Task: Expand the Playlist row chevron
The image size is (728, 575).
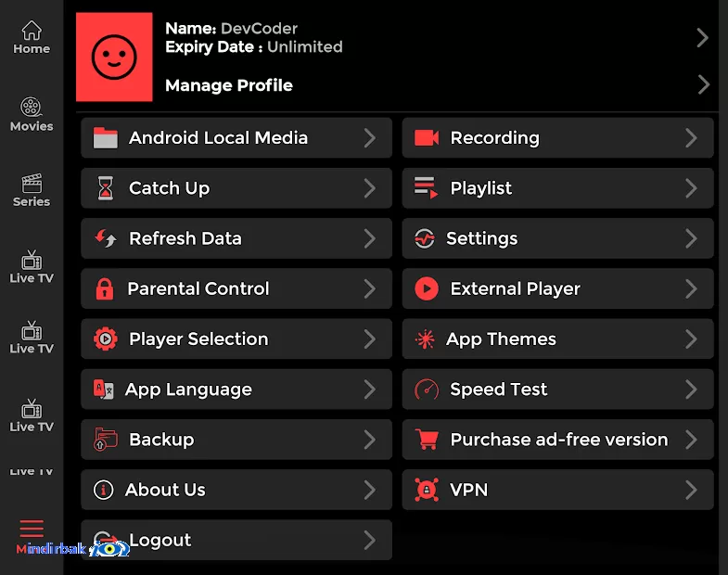Action: pyautogui.click(x=691, y=188)
